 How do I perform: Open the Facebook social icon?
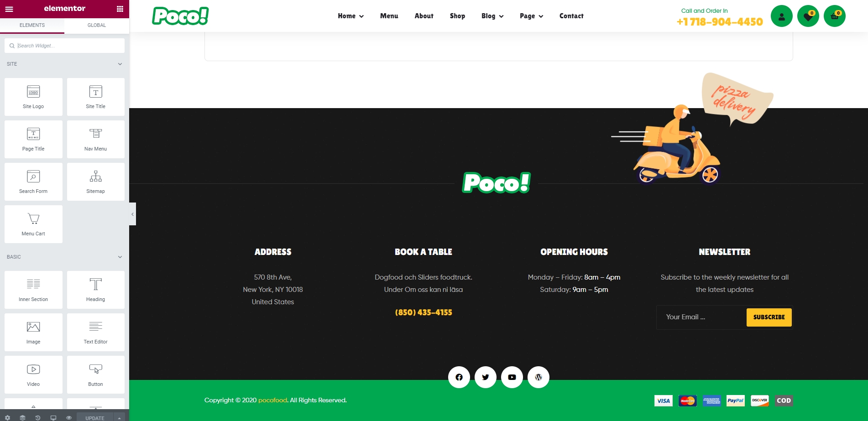click(x=459, y=377)
